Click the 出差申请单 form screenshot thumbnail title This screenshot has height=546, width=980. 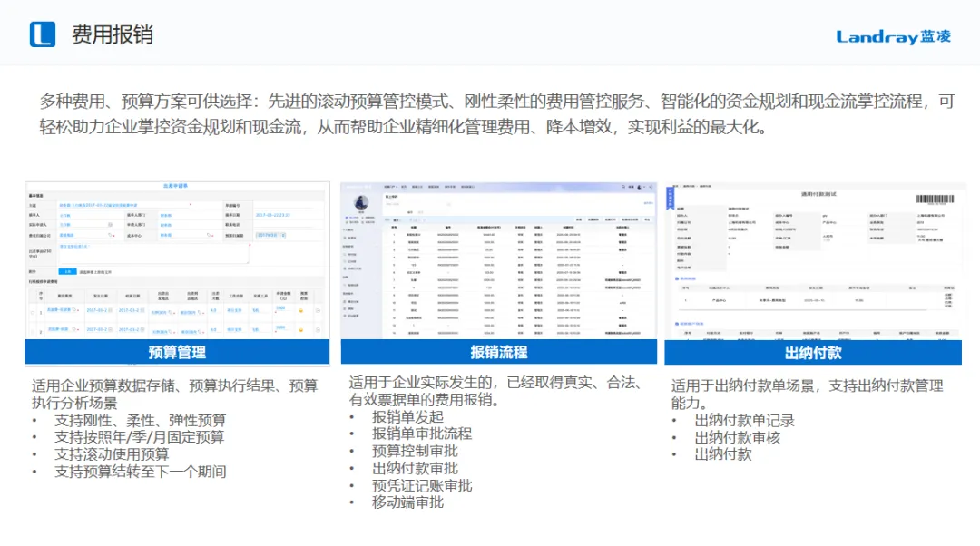176,186
